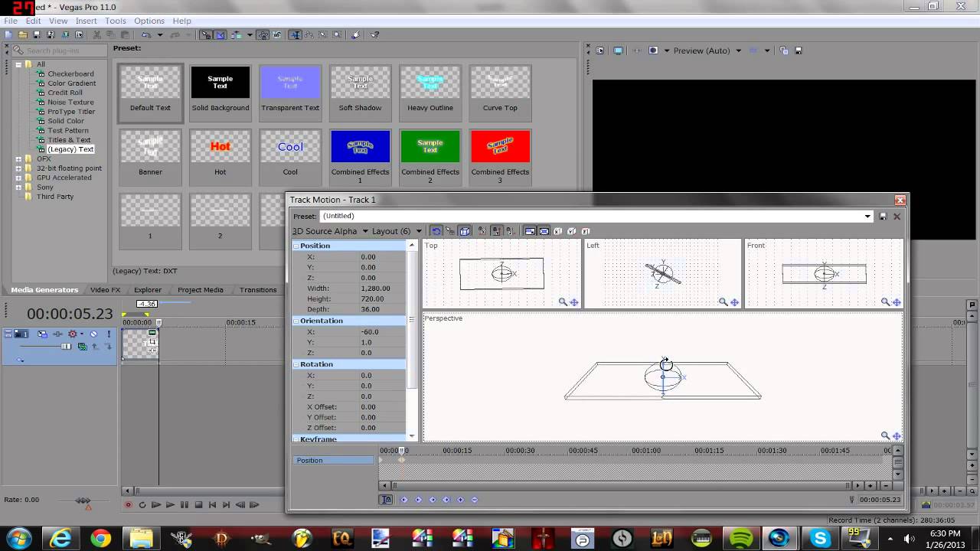Select the Zoom Edit tool in toolbar
The image size is (980, 551).
pos(338,34)
